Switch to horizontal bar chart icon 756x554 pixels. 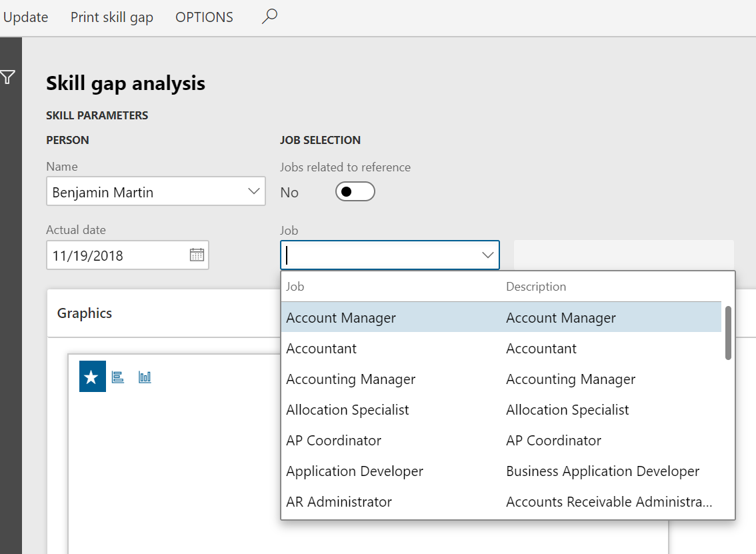[118, 377]
